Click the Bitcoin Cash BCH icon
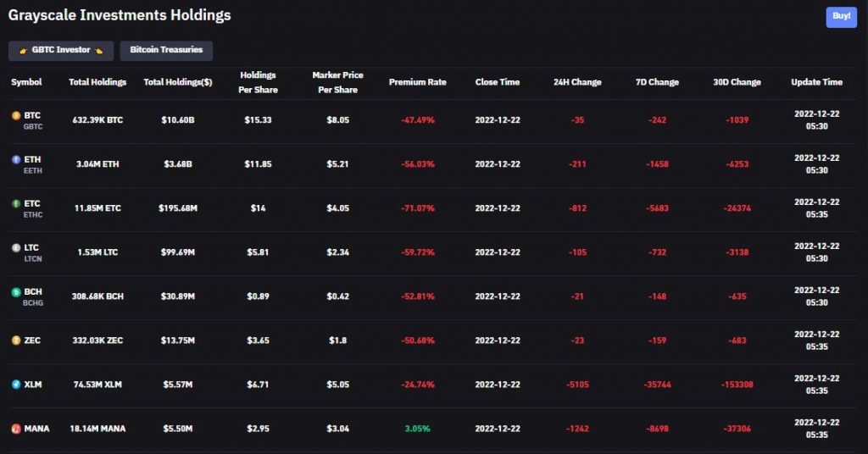Image resolution: width=868 pixels, height=454 pixels. 15,291
